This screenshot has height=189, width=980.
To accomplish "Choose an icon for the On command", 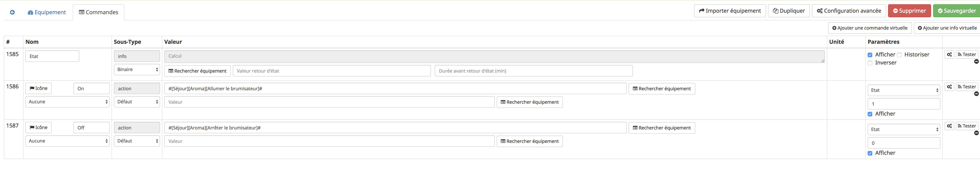I will pos(38,88).
